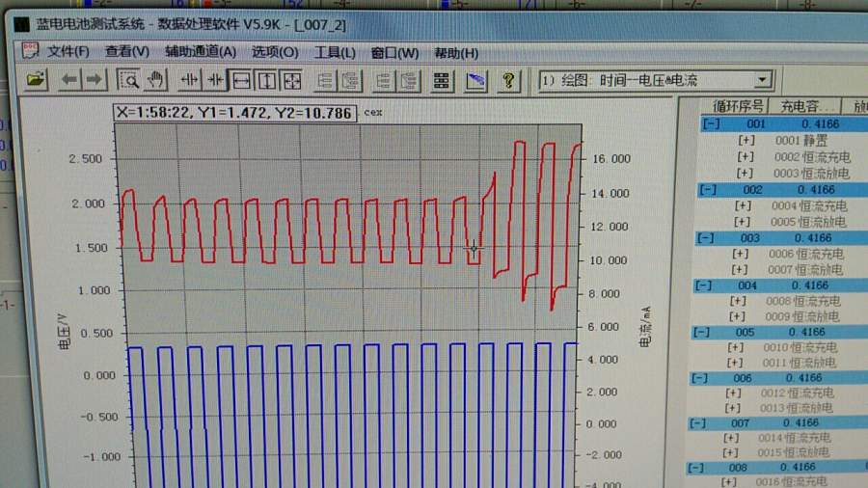
Task: Click the 电压/V left axis label
Action: pos(64,332)
